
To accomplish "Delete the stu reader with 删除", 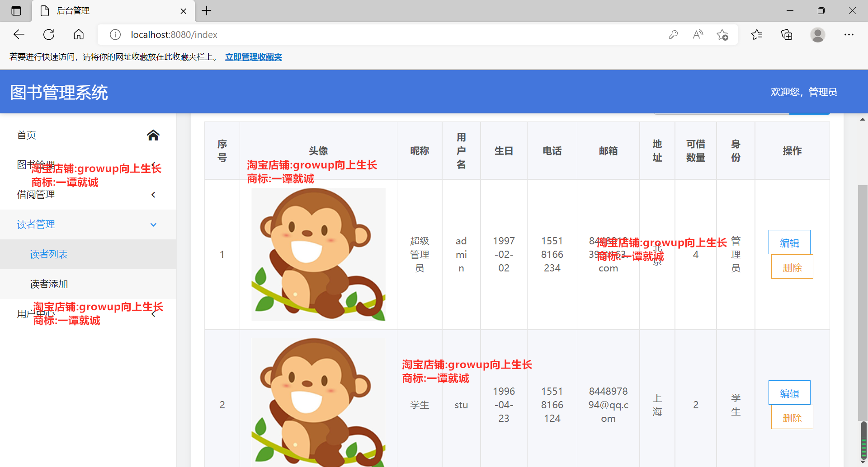I will click(x=792, y=417).
